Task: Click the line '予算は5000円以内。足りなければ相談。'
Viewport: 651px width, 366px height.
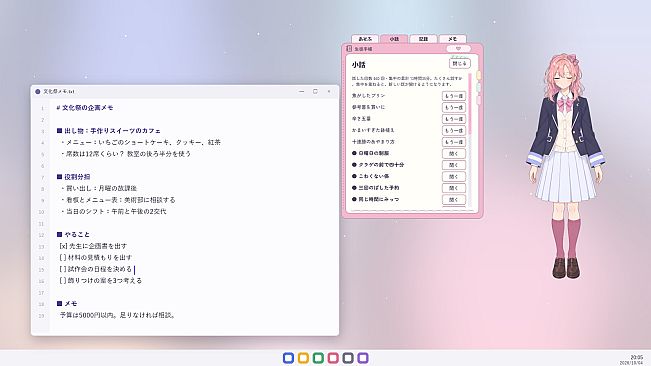Action: tap(118, 315)
